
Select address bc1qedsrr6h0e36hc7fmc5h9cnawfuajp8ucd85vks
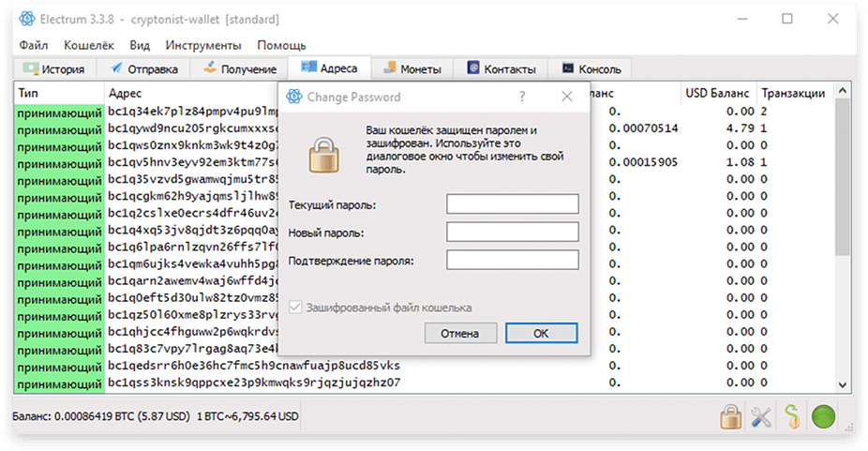coord(254,366)
